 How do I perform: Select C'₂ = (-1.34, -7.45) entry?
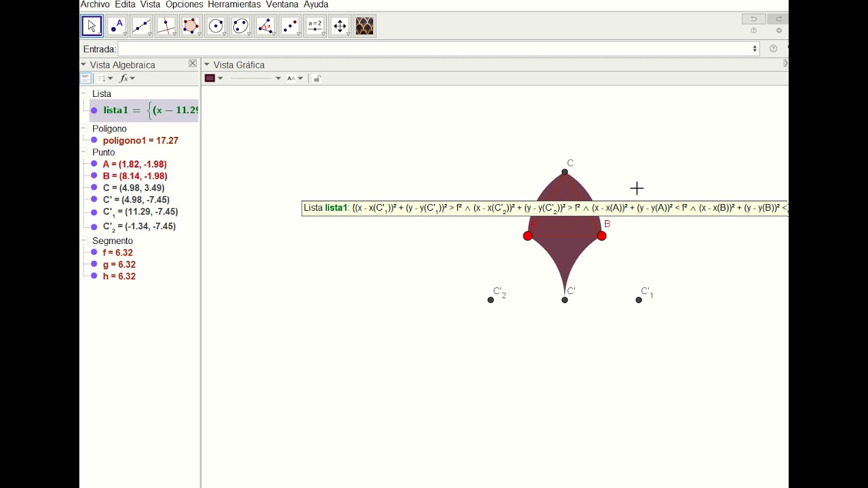click(x=139, y=226)
